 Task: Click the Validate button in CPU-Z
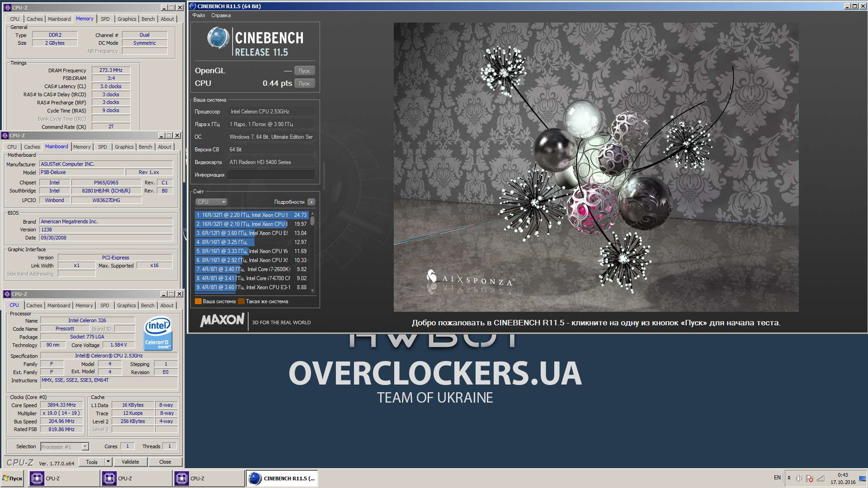pyautogui.click(x=130, y=462)
